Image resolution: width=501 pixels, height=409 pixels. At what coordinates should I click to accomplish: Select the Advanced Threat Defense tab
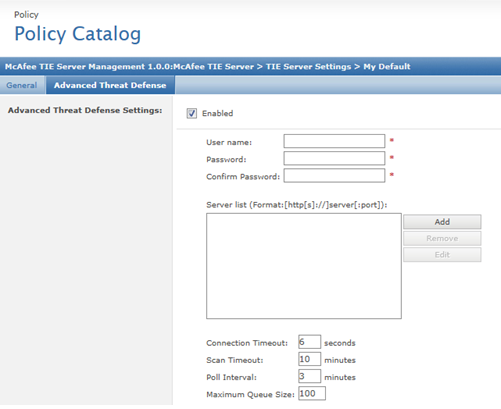[x=110, y=85]
